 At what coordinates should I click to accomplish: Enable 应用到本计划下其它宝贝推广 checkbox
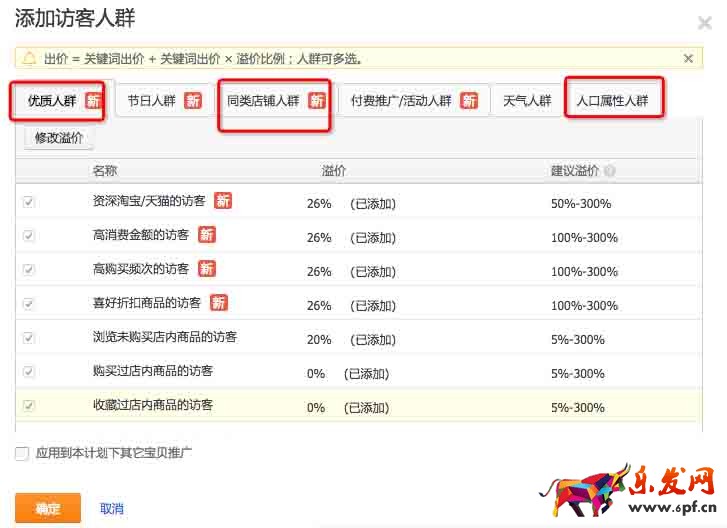[22, 453]
